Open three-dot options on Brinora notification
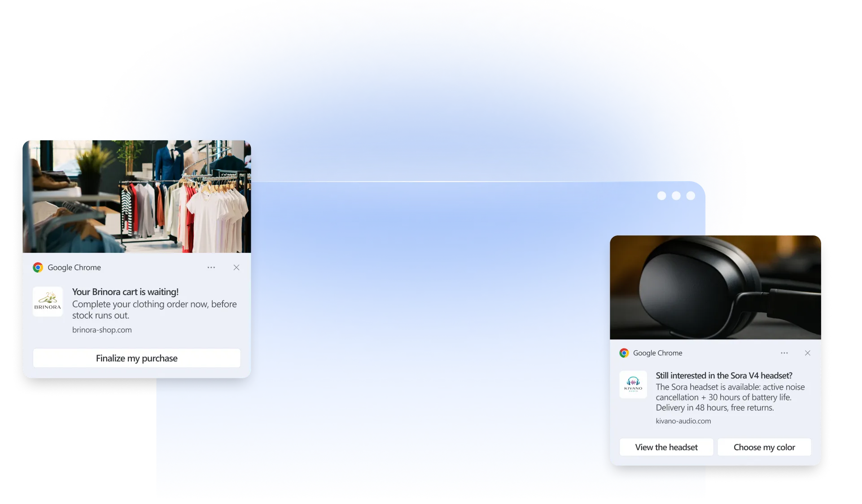This screenshot has width=862, height=504. point(211,268)
